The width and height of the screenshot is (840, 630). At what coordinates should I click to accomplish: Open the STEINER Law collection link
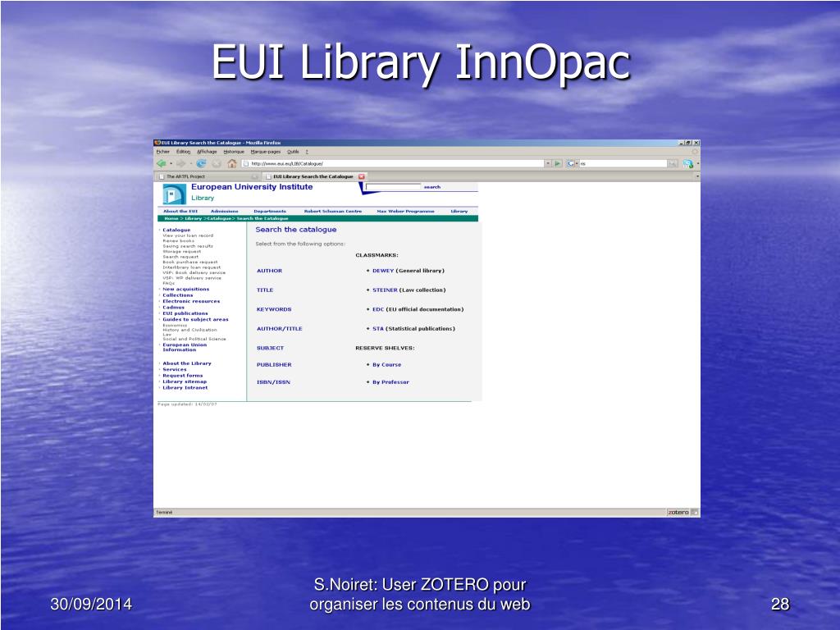(385, 290)
